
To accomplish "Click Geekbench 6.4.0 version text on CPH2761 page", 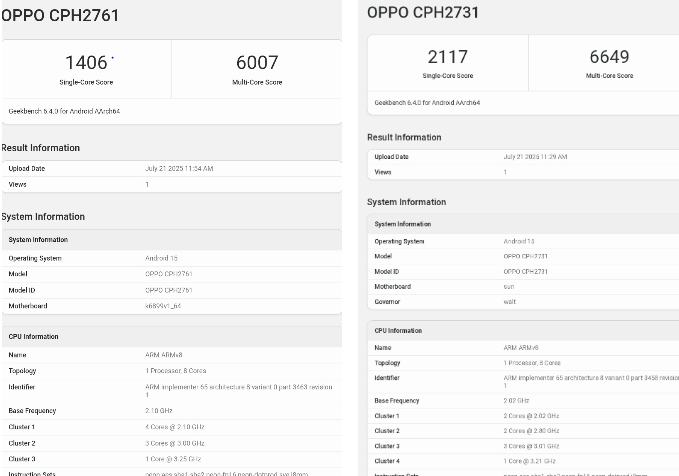I will point(64,111).
